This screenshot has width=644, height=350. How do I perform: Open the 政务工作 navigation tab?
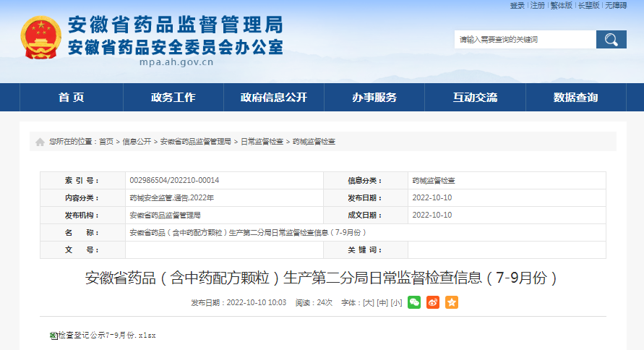click(x=173, y=98)
